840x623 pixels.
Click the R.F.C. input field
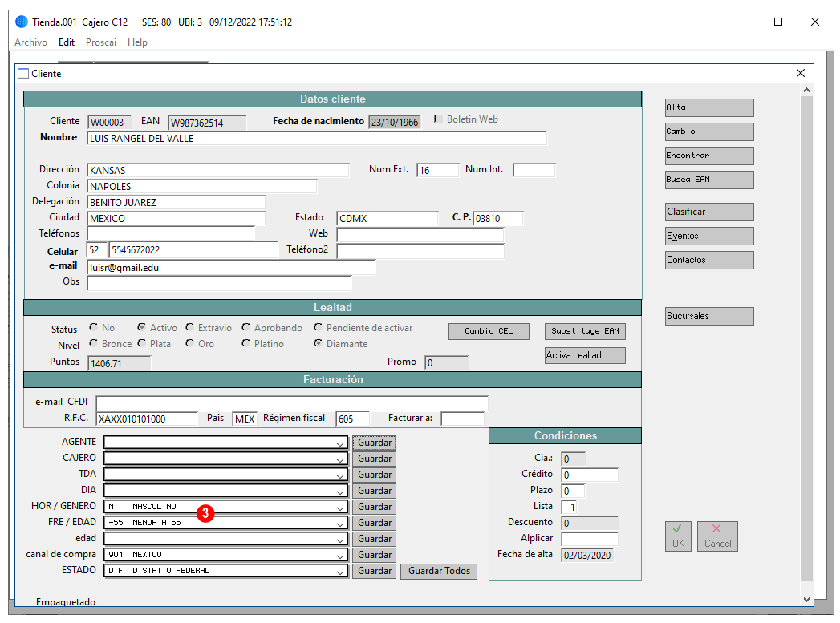pyautogui.click(x=147, y=419)
